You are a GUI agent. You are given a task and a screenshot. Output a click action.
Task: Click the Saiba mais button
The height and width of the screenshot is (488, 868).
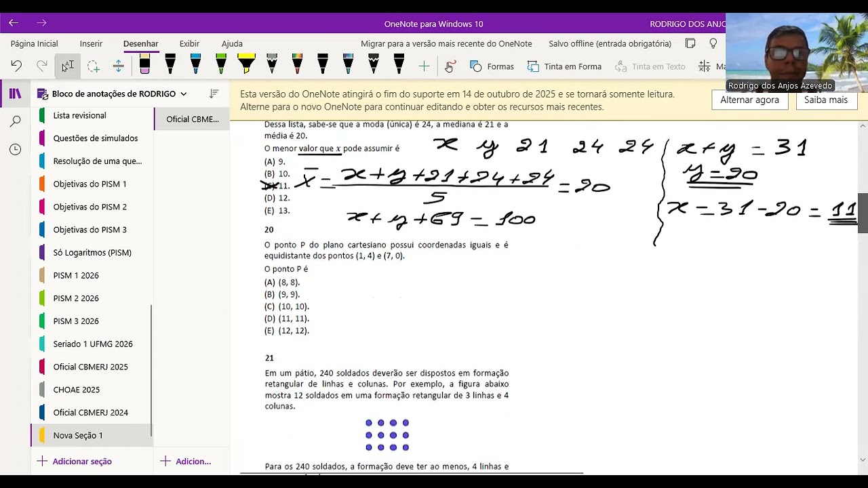[x=825, y=100]
